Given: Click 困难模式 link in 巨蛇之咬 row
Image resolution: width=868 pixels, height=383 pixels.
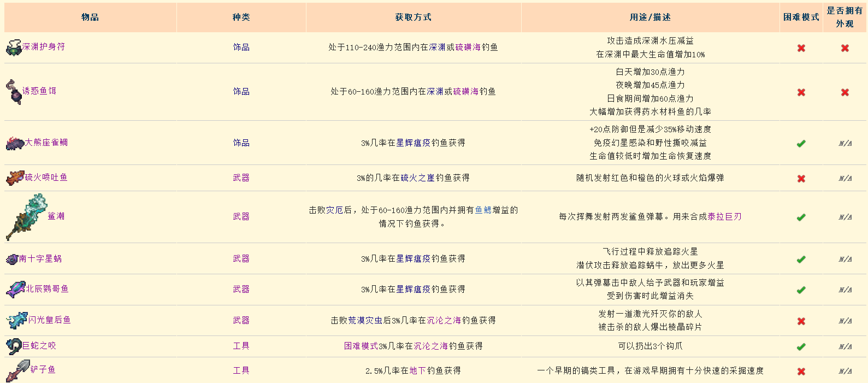Looking at the screenshot, I should coord(361,346).
